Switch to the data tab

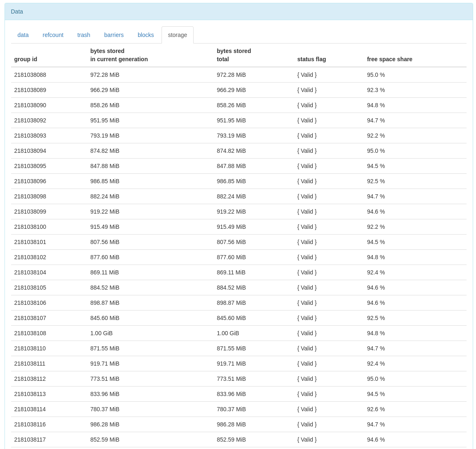coord(23,35)
